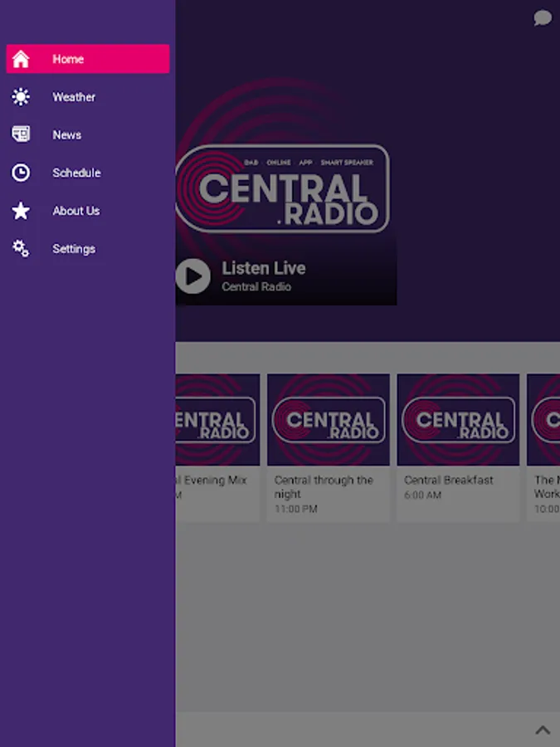Click the '11:00 PM' show time
This screenshot has width=560, height=747.
tap(295, 509)
